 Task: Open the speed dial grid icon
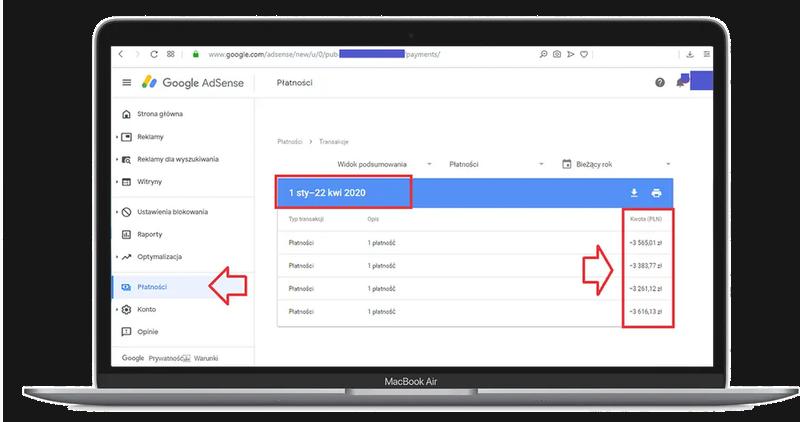(170, 54)
